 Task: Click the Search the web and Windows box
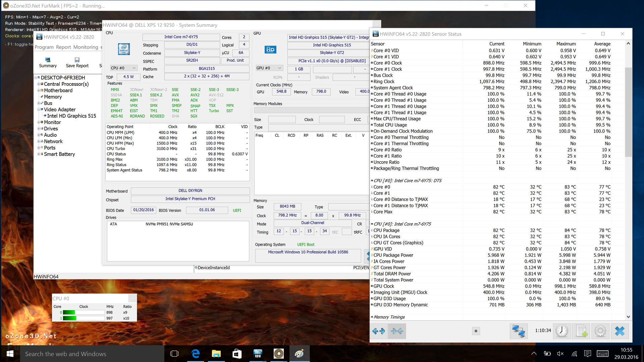pyautogui.click(x=92, y=354)
